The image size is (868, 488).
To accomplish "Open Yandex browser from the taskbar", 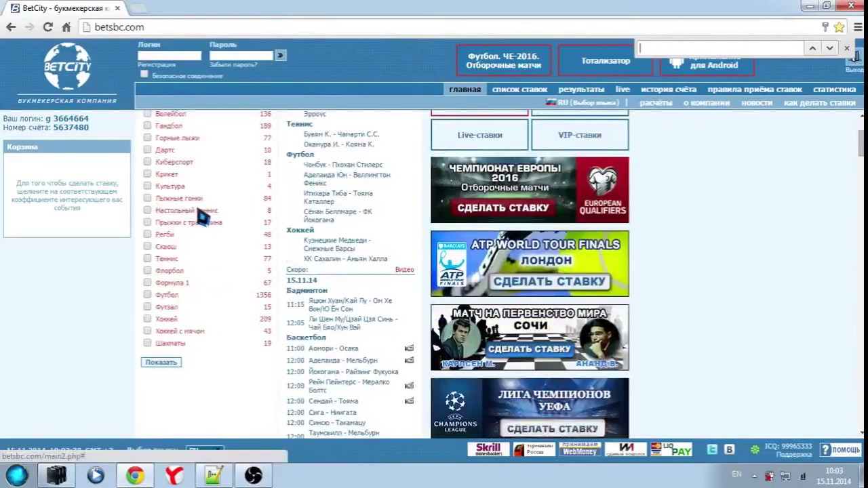I will coord(174,475).
